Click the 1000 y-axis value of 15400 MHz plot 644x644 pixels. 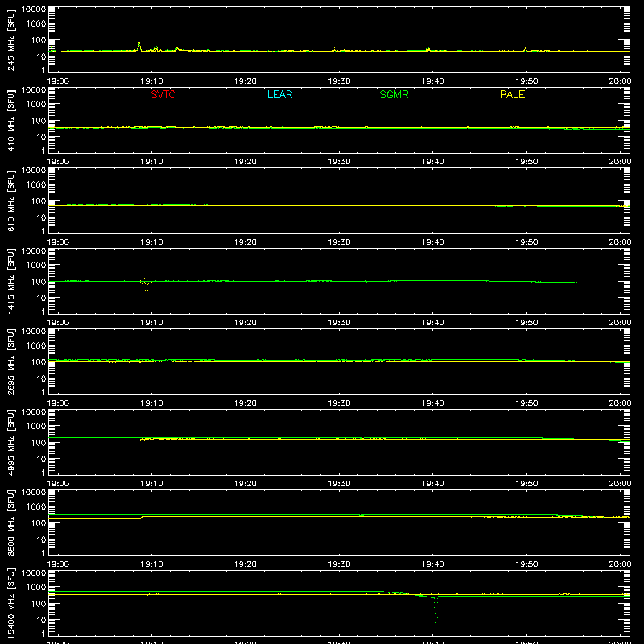pos(36,587)
